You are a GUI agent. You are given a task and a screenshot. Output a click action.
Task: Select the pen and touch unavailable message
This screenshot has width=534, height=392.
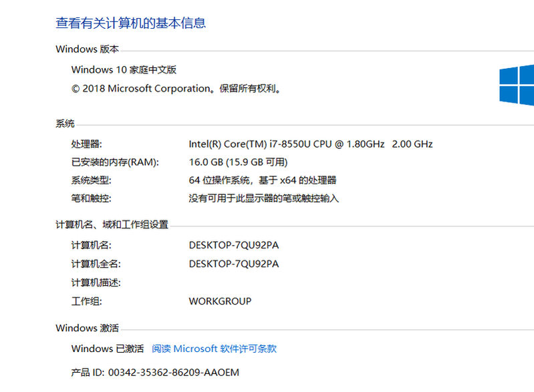tap(263, 198)
